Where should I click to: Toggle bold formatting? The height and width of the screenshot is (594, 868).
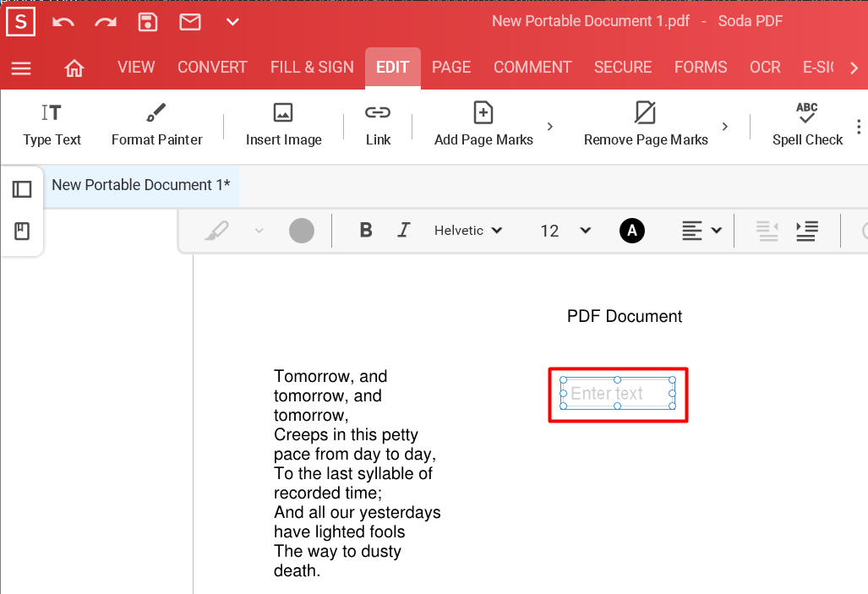(365, 230)
